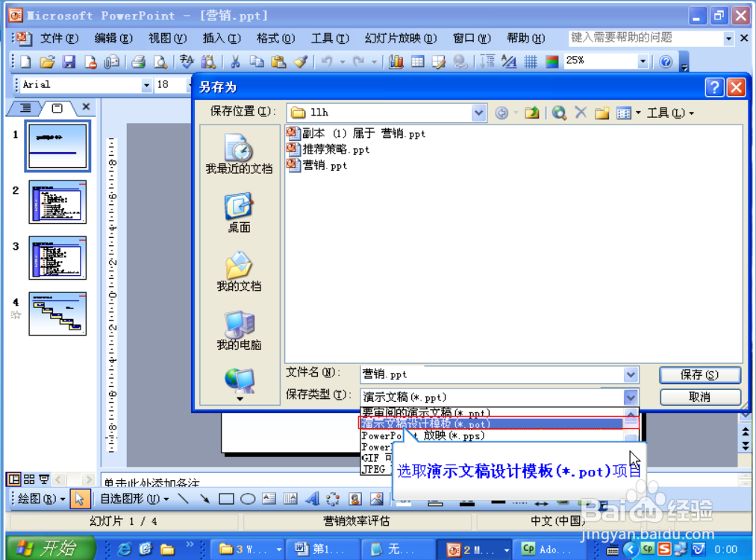Click the Cancel button in dialog

tap(699, 397)
